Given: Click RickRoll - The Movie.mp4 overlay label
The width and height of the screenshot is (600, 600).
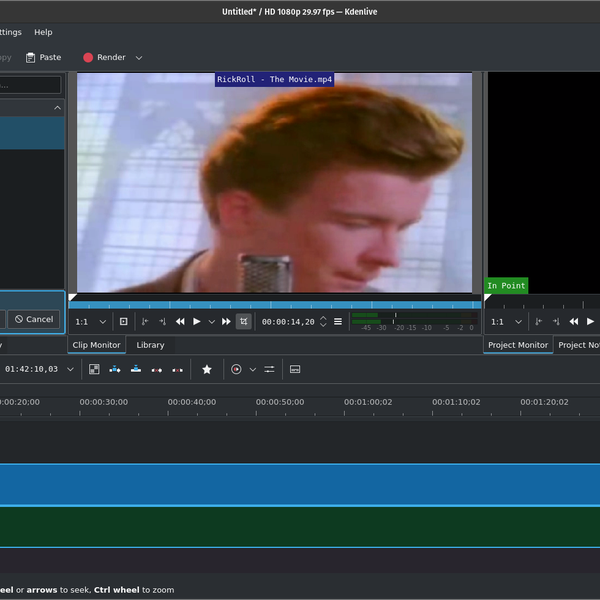Looking at the screenshot, I should click(x=274, y=80).
